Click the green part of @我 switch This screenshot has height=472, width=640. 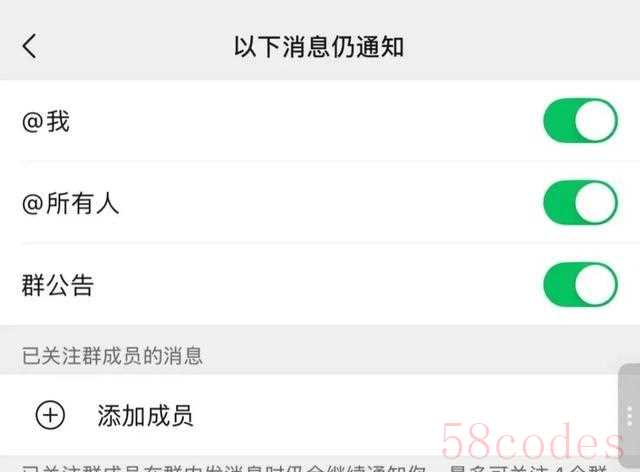559,121
